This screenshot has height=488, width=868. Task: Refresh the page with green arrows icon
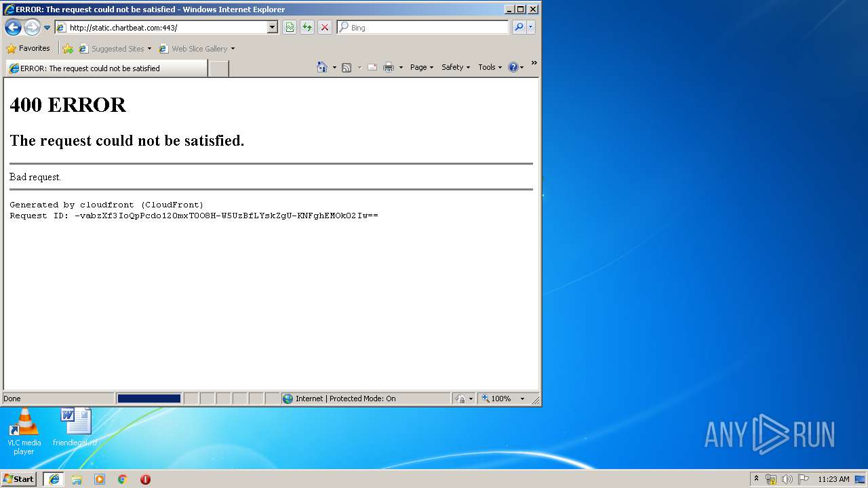coord(307,27)
